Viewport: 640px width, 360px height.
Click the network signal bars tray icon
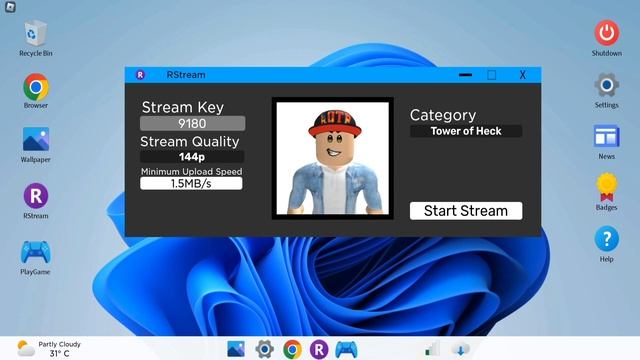[432, 349]
